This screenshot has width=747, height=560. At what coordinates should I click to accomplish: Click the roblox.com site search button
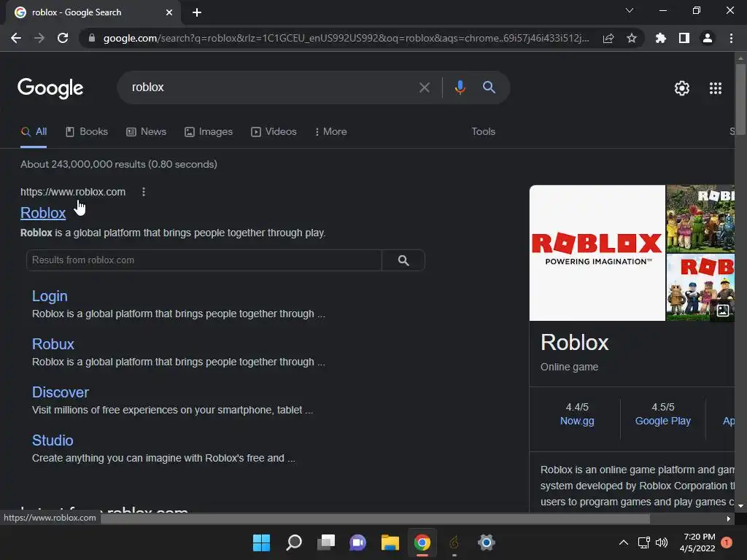(403, 260)
